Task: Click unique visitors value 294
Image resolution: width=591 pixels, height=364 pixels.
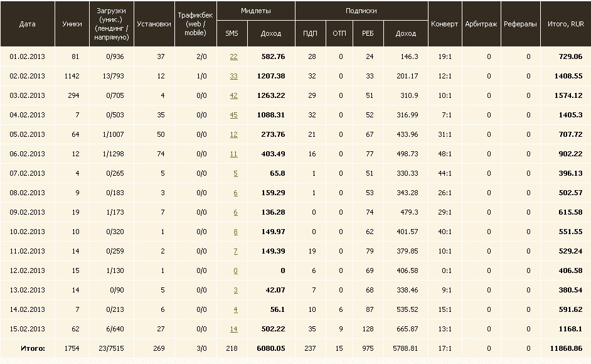Action: 73,95
